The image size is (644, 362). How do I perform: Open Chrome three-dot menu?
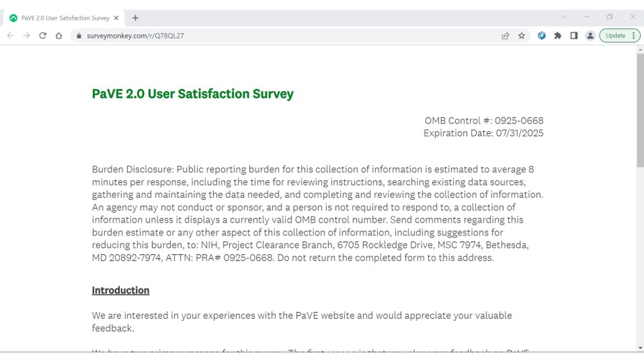pos(633,36)
